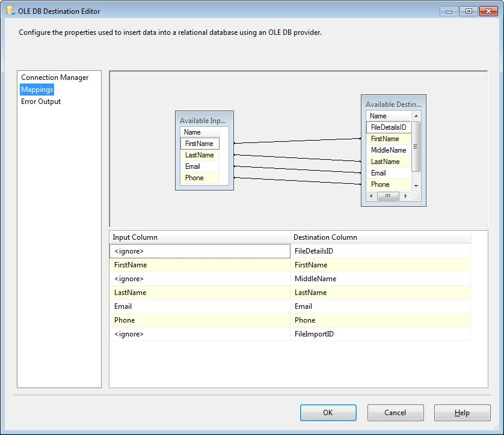Click the OLE DB Destination Editor title bar icon
The image size is (504, 435).
[x=11, y=11]
